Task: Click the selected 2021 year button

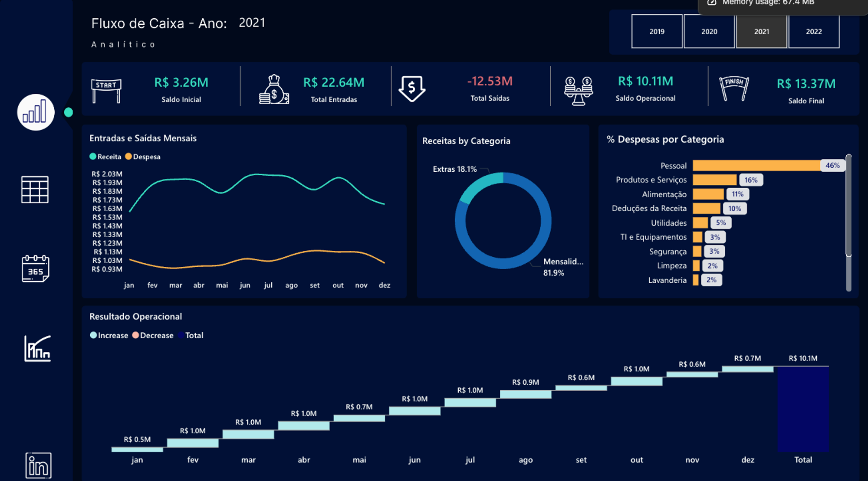Action: [762, 32]
